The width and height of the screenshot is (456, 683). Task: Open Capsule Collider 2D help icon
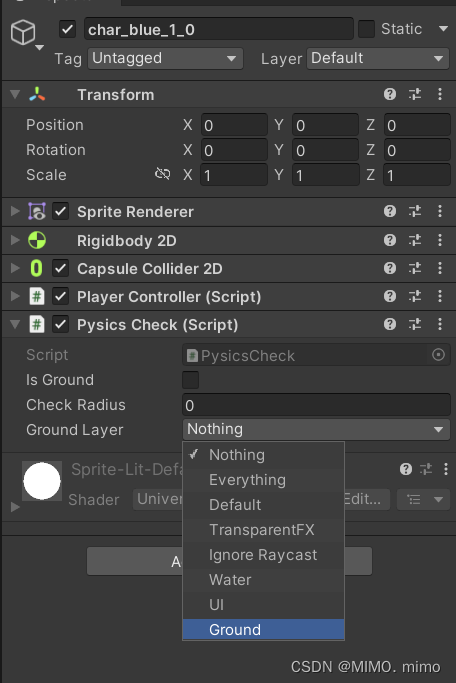point(390,268)
